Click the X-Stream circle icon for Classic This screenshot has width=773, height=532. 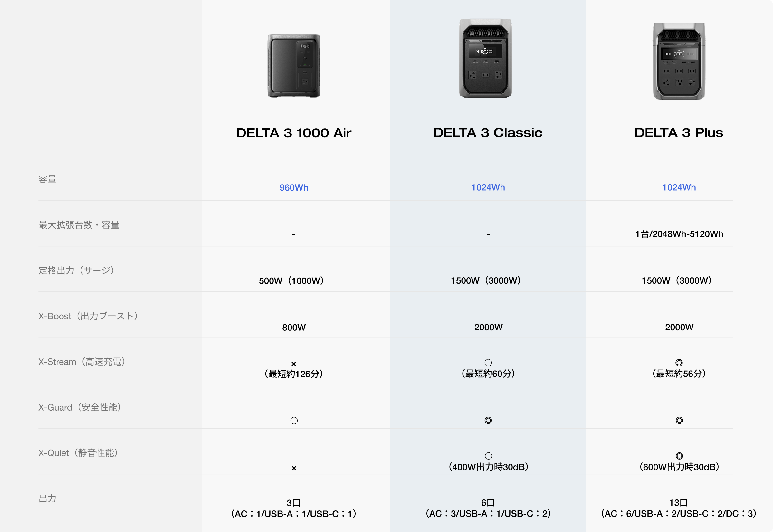tap(488, 362)
